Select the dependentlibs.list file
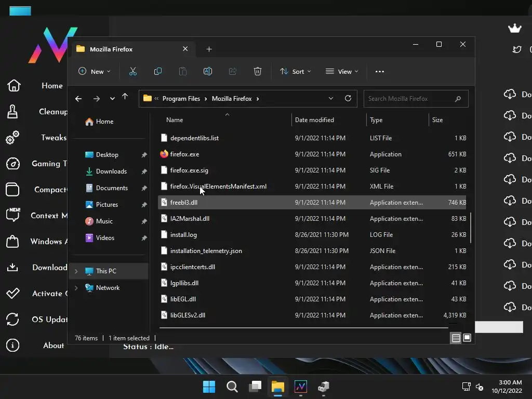This screenshot has height=399, width=532. coord(312,138)
